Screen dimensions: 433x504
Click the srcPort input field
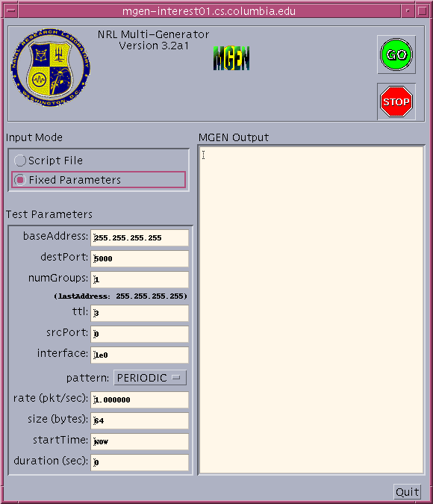tap(140, 334)
